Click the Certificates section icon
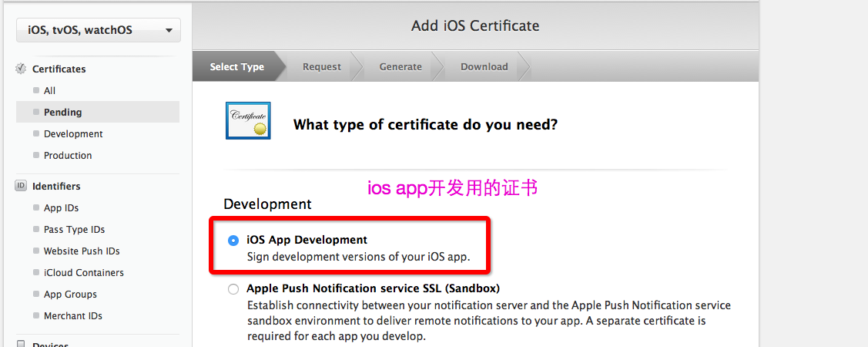Image resolution: width=868 pixels, height=347 pixels. (21, 69)
